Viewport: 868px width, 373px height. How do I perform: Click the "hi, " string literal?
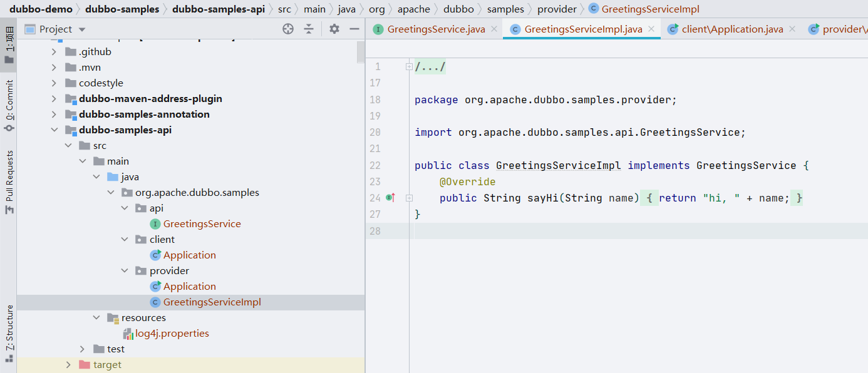coord(721,198)
